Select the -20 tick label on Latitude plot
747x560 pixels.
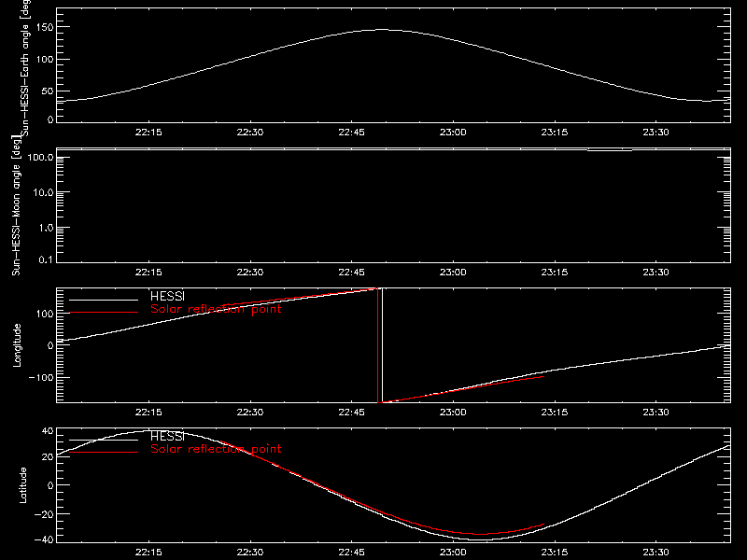click(44, 514)
